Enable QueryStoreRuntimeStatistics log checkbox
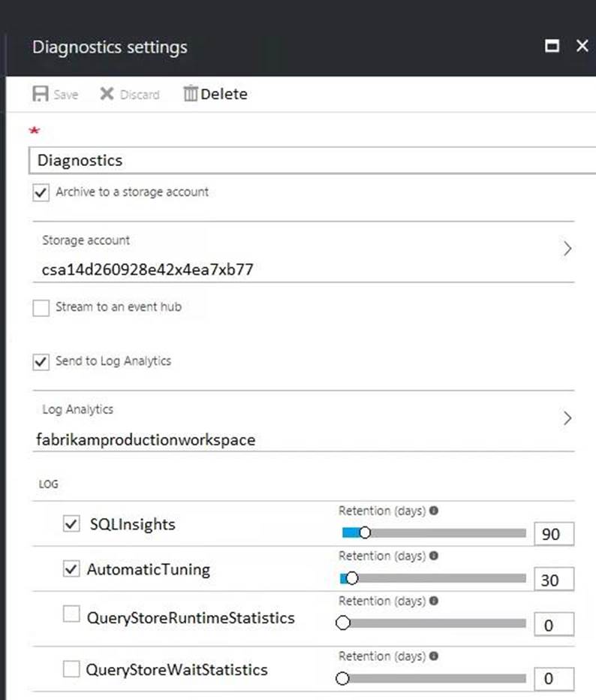 (71, 615)
